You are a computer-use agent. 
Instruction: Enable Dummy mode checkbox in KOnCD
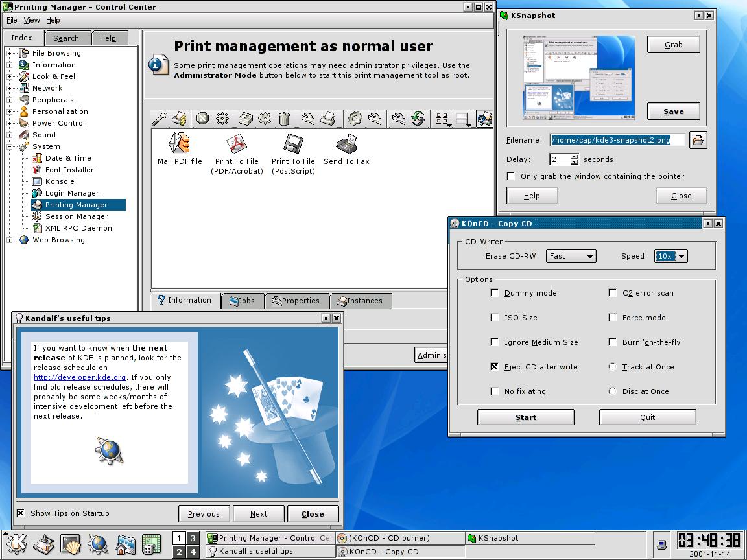click(x=495, y=293)
